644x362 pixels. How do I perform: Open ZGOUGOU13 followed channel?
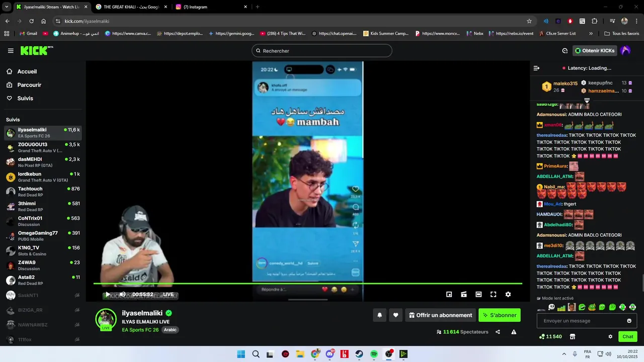tap(43, 147)
